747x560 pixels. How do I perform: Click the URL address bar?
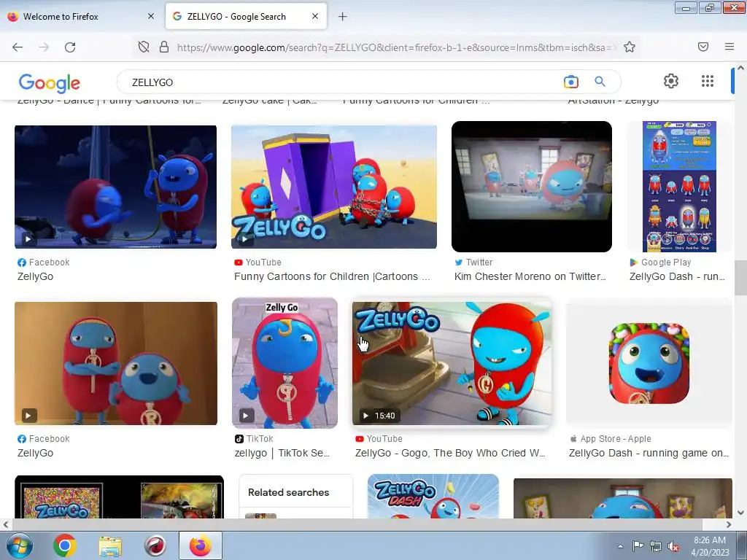395,47
